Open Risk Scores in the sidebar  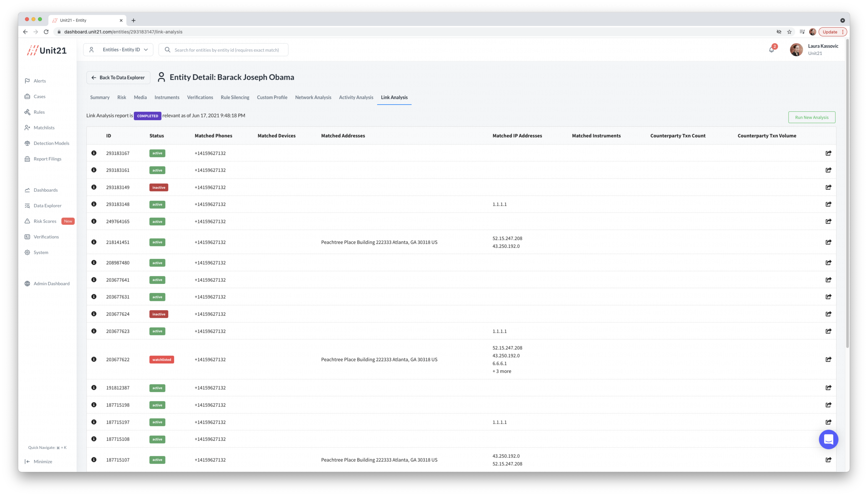[x=45, y=221]
